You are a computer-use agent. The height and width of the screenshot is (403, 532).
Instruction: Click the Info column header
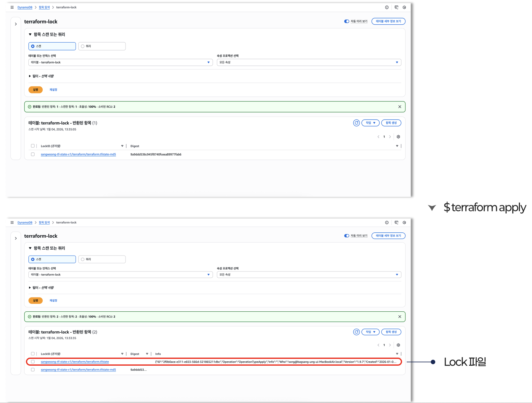pyautogui.click(x=158, y=354)
